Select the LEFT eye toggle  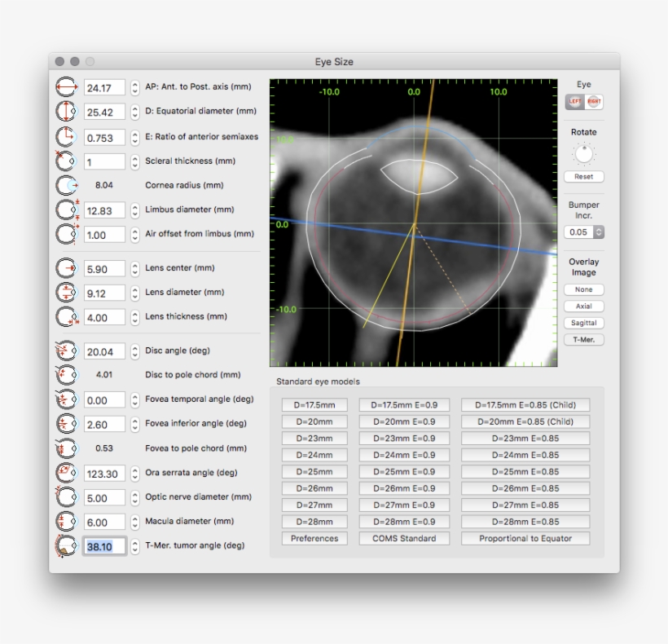coord(575,101)
